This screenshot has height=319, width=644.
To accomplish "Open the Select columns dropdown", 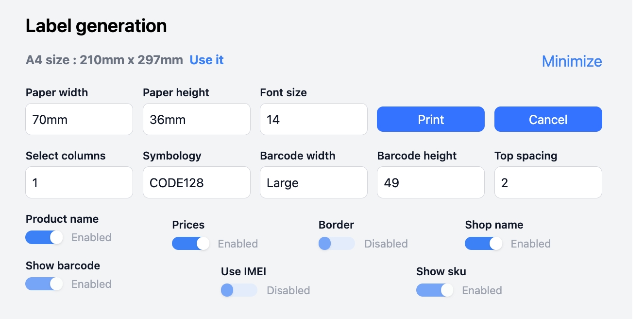I will click(79, 183).
